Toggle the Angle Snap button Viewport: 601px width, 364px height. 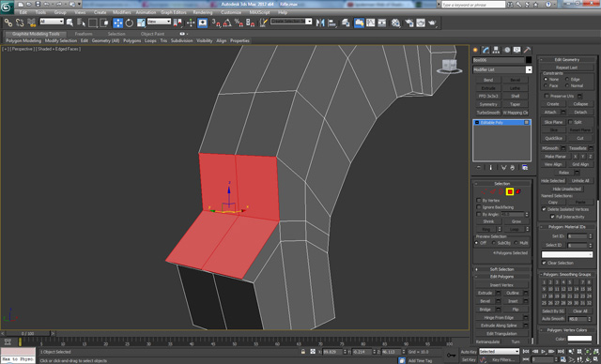coord(227,23)
